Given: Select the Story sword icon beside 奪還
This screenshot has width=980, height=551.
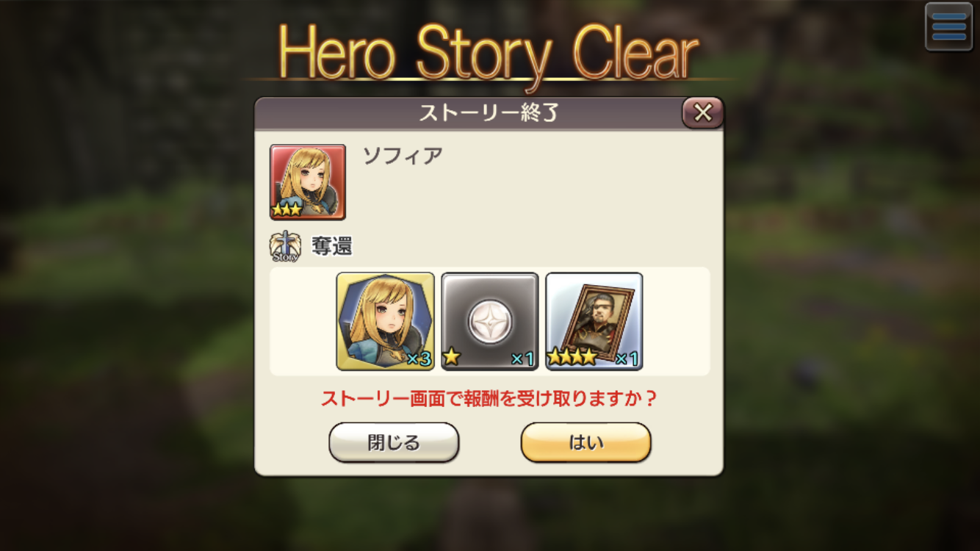Looking at the screenshot, I should [x=285, y=247].
